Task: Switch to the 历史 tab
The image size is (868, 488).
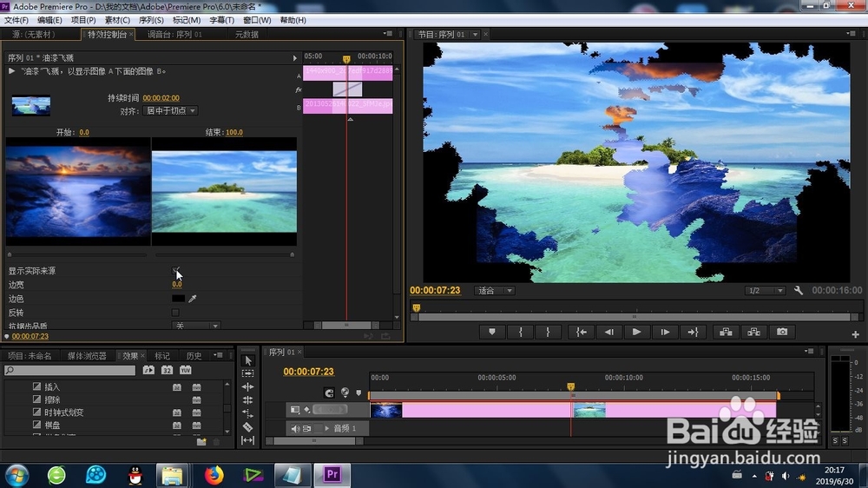Action: (194, 356)
